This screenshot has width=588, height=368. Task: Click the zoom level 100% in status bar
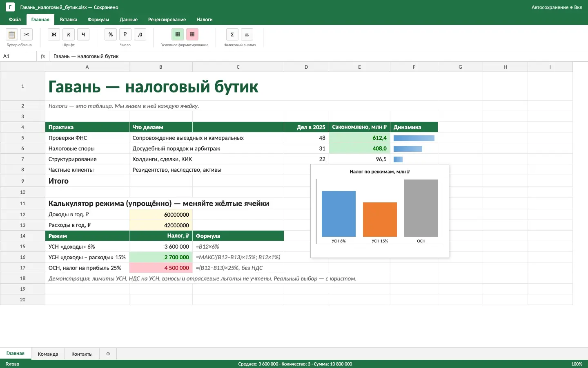click(577, 364)
